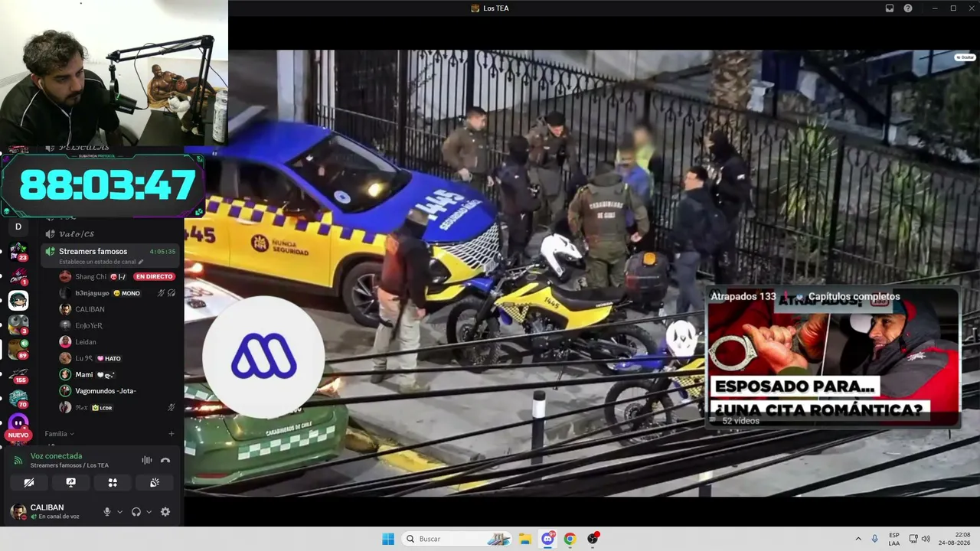This screenshot has width=980, height=551.
Task: Add a channel to Familia category
Action: (171, 434)
